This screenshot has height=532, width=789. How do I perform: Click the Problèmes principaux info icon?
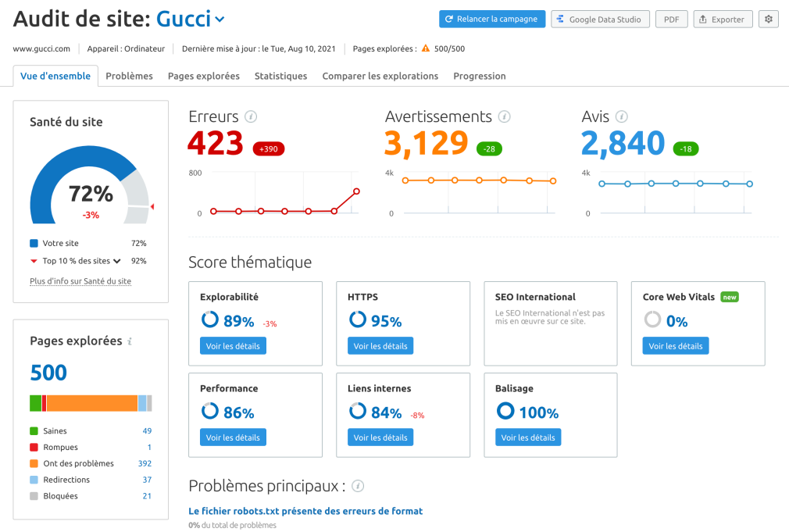358,486
